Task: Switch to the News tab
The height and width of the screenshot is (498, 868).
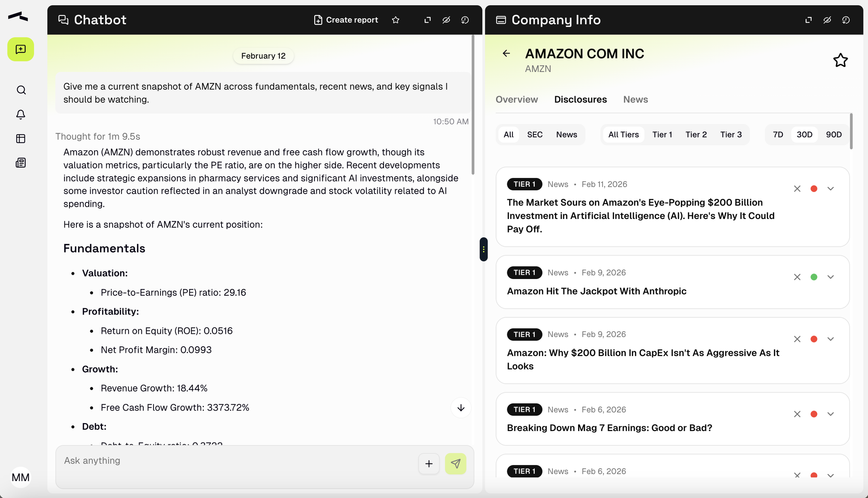Action: (x=635, y=100)
